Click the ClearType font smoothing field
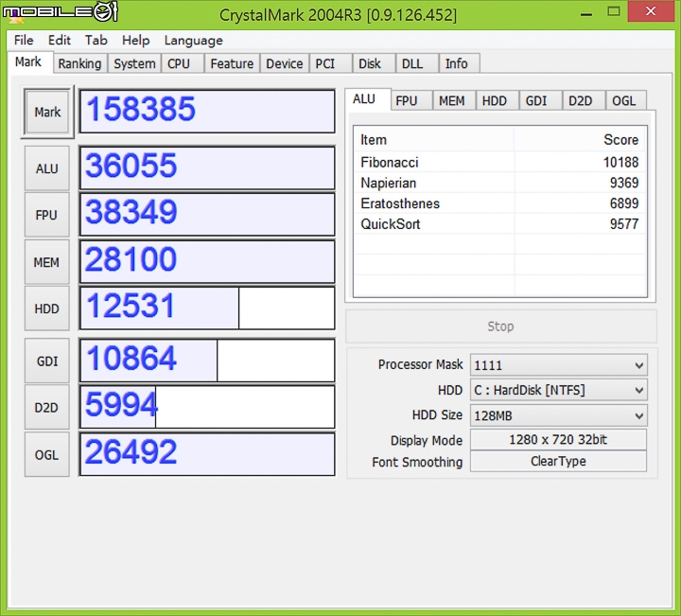681x616 pixels. (559, 461)
